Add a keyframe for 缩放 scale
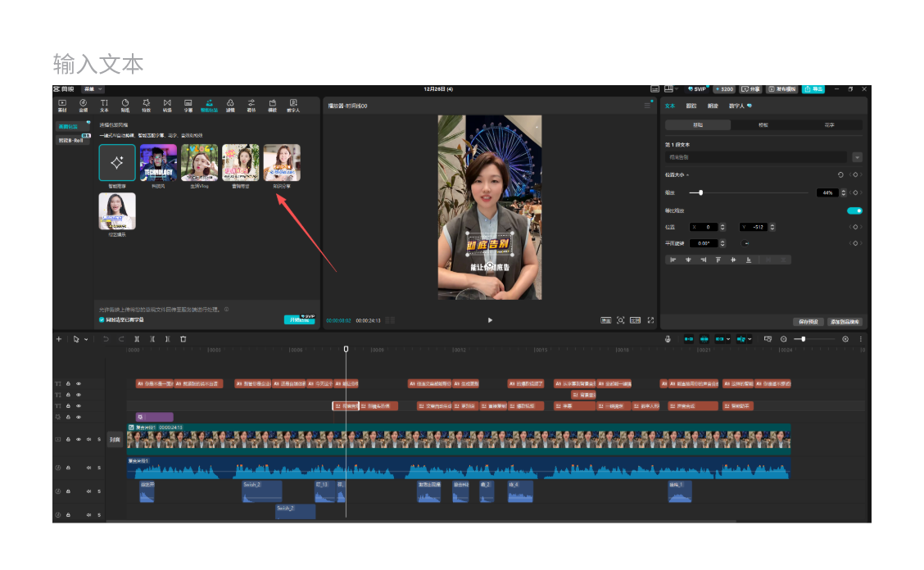 855,192
